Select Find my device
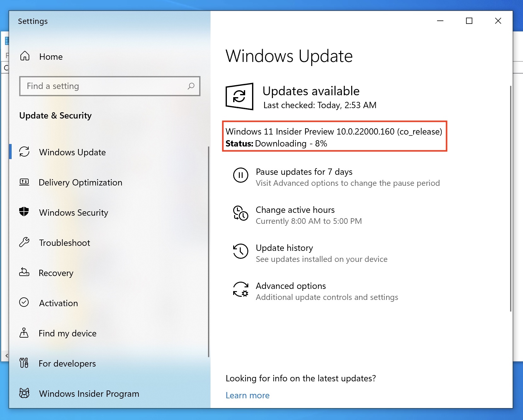 [68, 333]
